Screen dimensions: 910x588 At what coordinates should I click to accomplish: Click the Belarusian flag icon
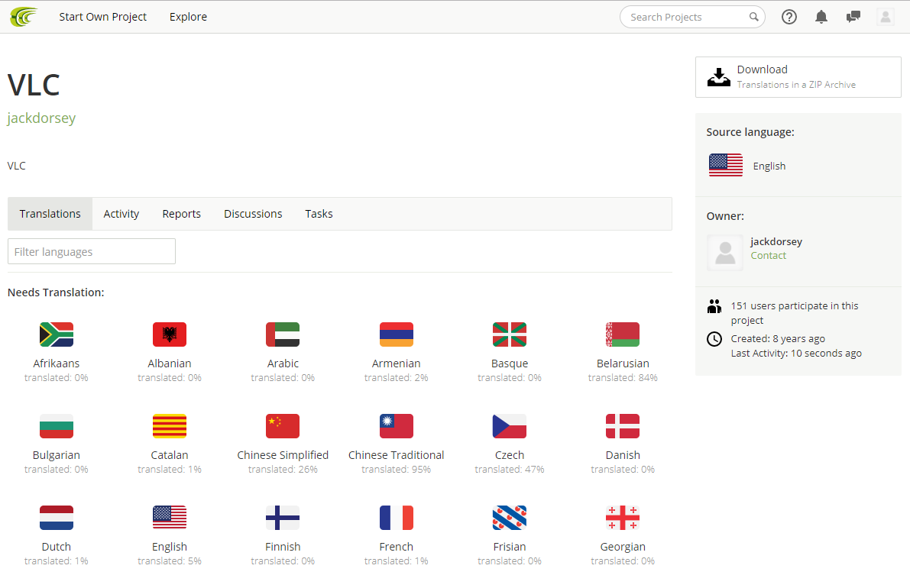point(623,334)
